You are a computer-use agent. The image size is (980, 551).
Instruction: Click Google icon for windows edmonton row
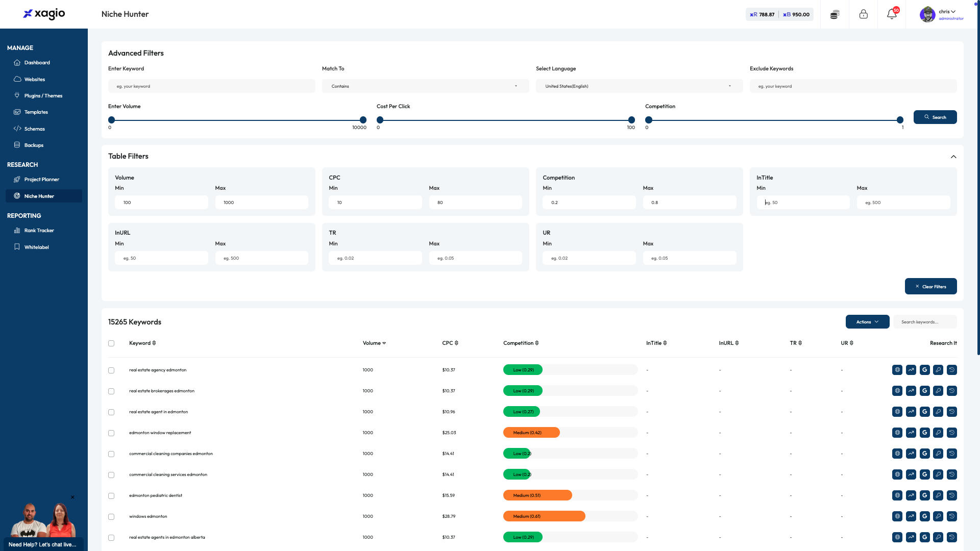[x=924, y=516]
